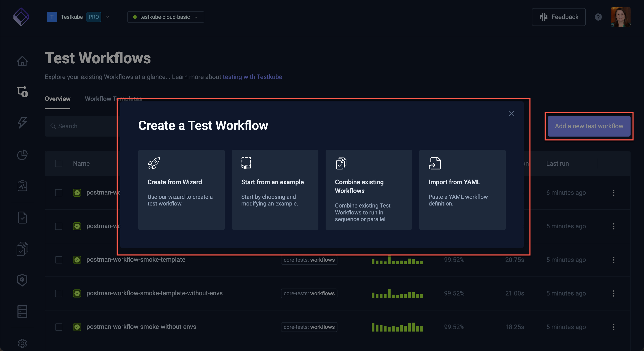Image resolution: width=644 pixels, height=351 pixels.
Task: Click core-tests: workflows label for postman-workflow-smoke-template
Action: pos(309,260)
